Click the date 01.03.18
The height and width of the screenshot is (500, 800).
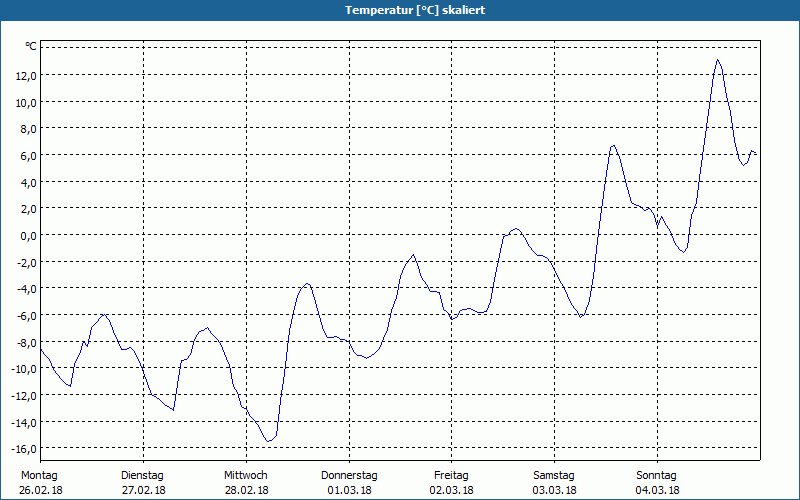coord(349,490)
